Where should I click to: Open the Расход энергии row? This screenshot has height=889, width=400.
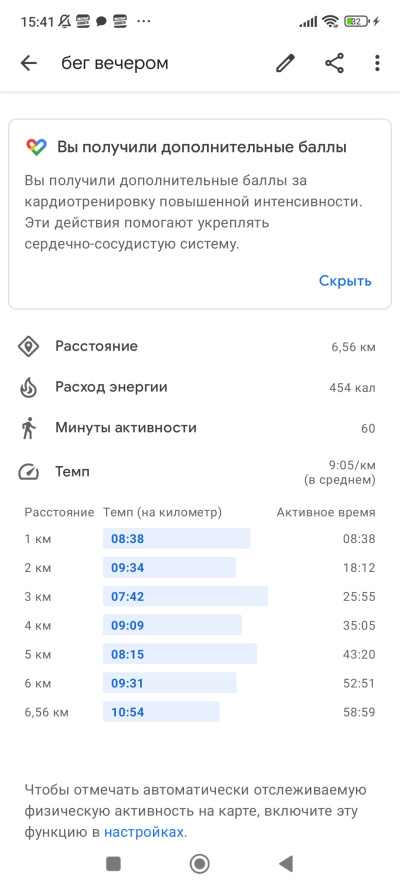pyautogui.click(x=200, y=388)
